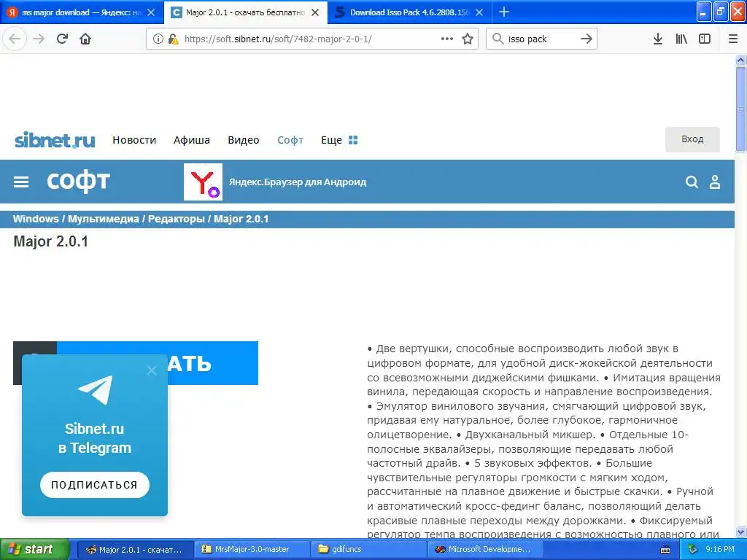Close the Telegram popup

click(x=152, y=370)
